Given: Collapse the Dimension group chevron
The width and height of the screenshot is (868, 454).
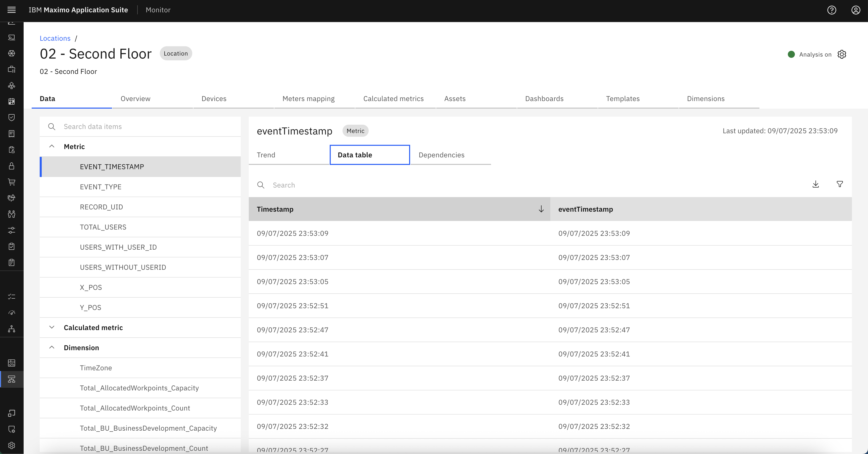Looking at the screenshot, I should coord(52,347).
